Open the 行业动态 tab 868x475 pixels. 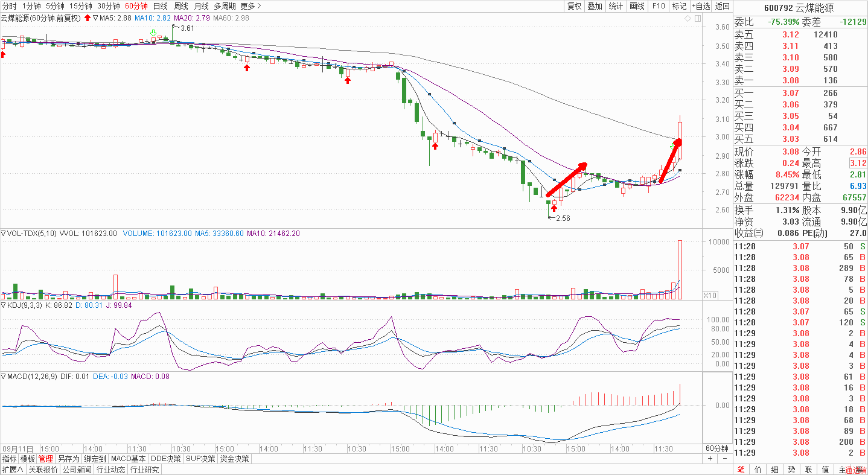click(x=110, y=470)
